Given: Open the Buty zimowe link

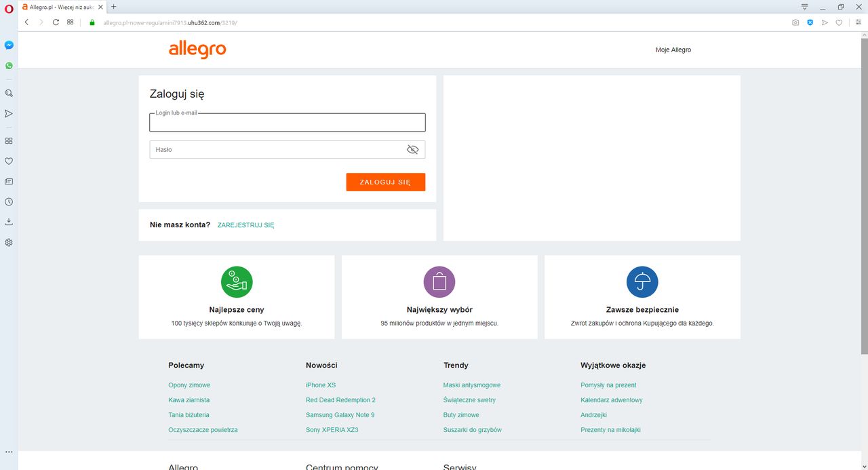Looking at the screenshot, I should [461, 415].
